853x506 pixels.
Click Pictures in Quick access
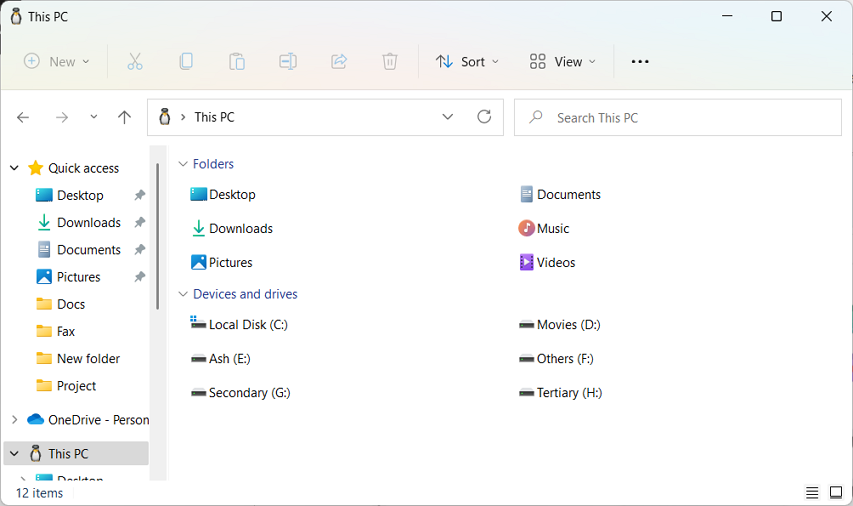point(79,277)
